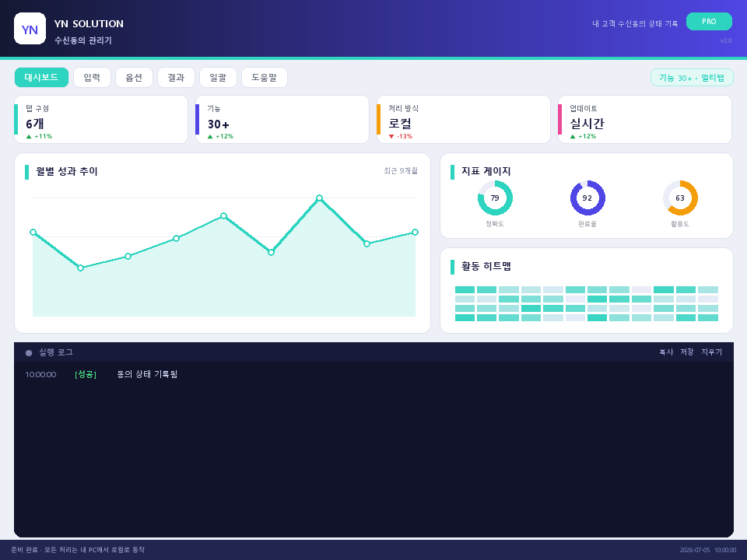The width and height of the screenshot is (747, 560).
Task: Click the YN SOLUTION title text
Action: [89, 24]
